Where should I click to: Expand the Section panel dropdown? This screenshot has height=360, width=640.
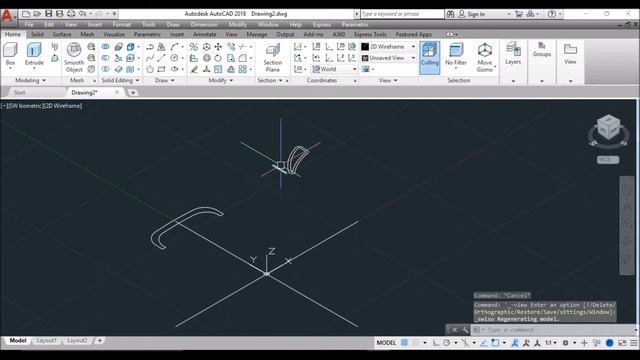click(x=270, y=80)
